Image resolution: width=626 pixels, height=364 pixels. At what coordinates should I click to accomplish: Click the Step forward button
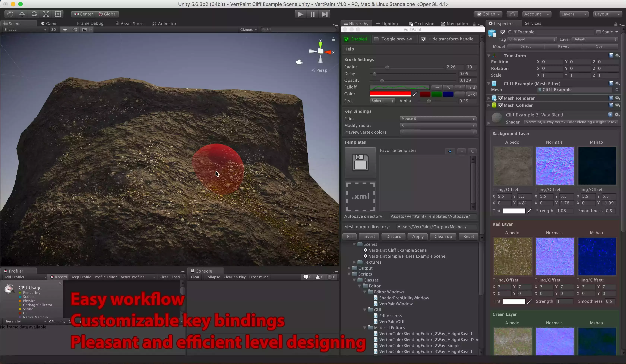tap(324, 14)
